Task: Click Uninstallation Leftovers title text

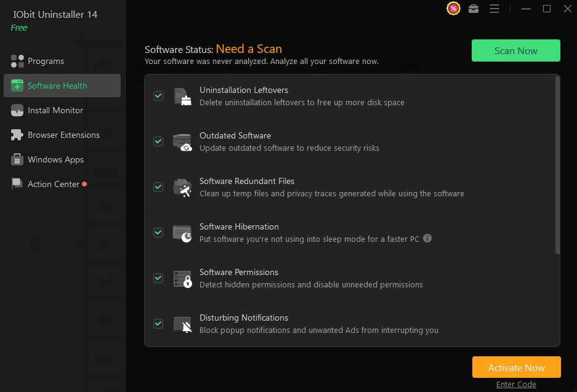Action: click(x=244, y=90)
